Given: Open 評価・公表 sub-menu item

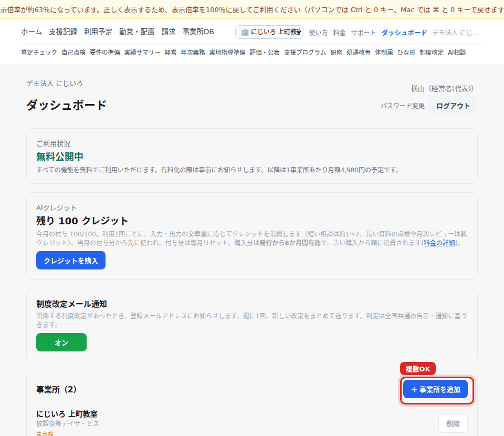Looking at the screenshot, I should click(265, 53).
